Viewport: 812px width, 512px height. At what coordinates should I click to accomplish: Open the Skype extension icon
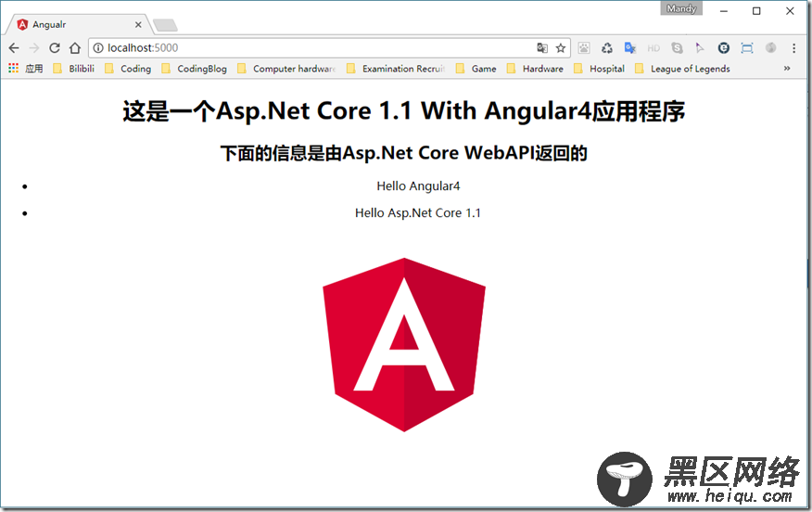[x=677, y=48]
